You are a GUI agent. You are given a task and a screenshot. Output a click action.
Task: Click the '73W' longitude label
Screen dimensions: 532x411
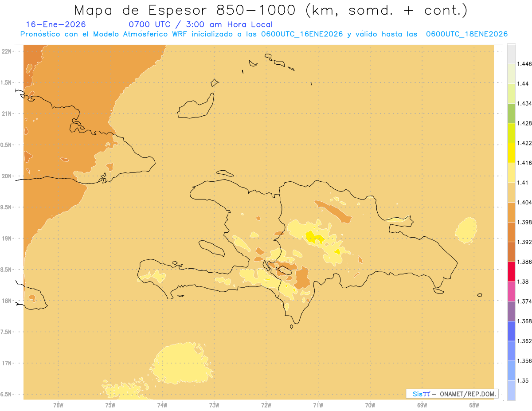[x=214, y=406]
